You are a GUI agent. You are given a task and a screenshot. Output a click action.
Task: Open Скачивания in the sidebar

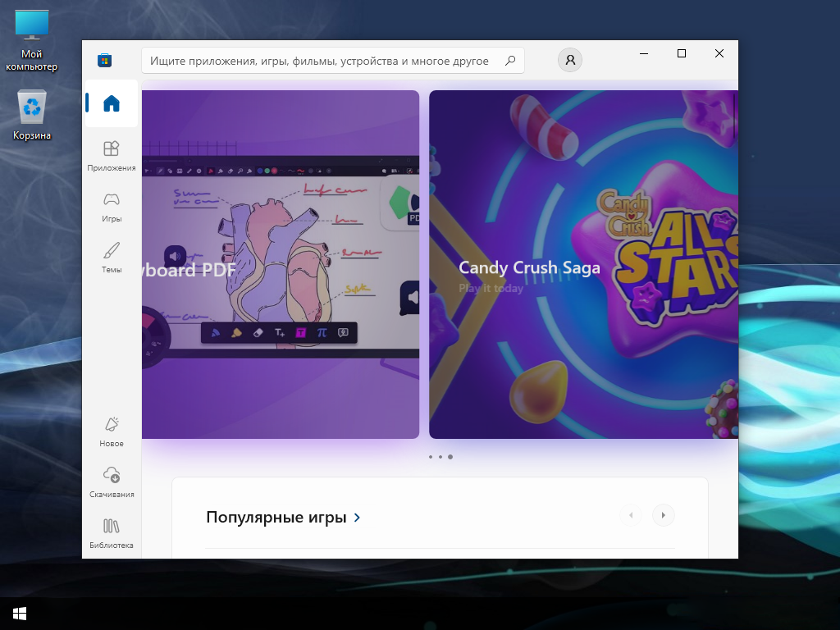[112, 482]
